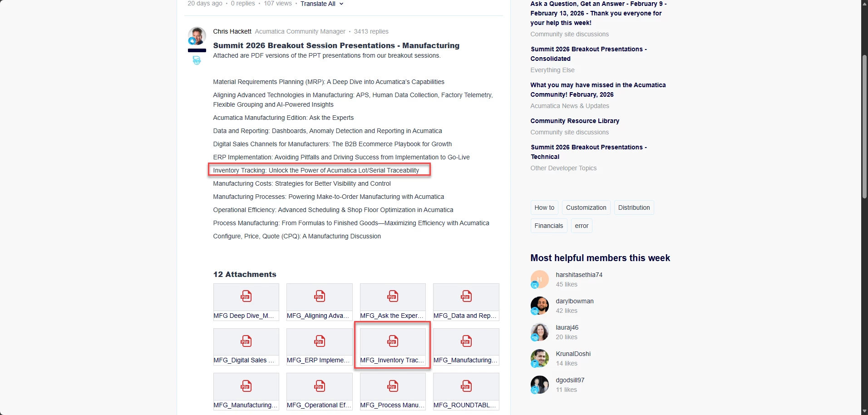This screenshot has height=415, width=868.
Task: Open the dgodsill97 username link
Action: (x=570, y=380)
